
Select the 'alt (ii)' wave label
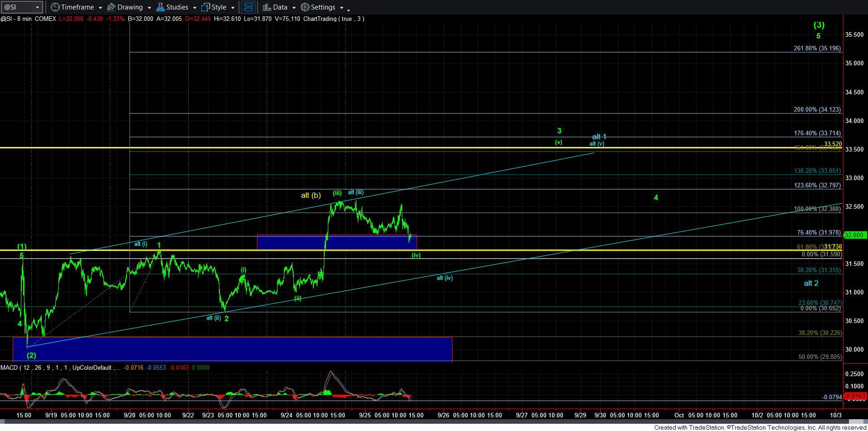tap(214, 318)
